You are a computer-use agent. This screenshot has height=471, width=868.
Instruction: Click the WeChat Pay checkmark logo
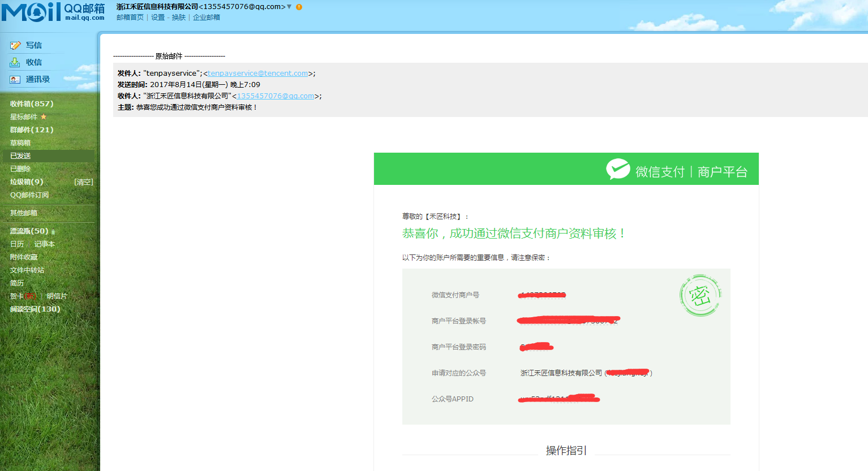tap(618, 169)
